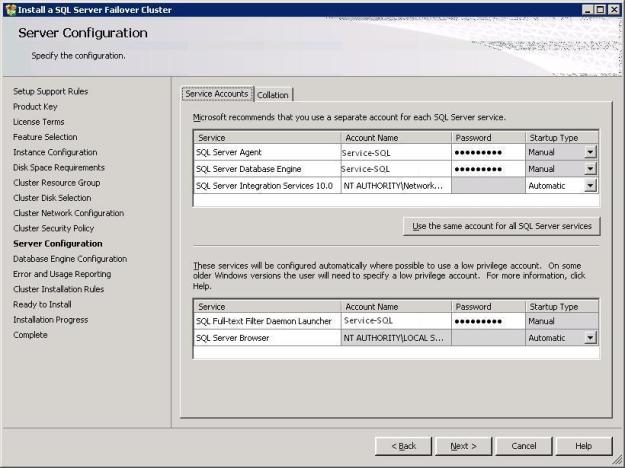Click Full-text Filter Daemon Launcher password field
The height and width of the screenshot is (468, 625).
487,321
